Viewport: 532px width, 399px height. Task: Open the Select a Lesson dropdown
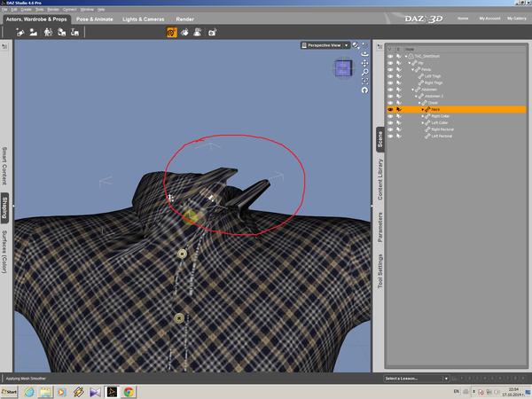417,379
